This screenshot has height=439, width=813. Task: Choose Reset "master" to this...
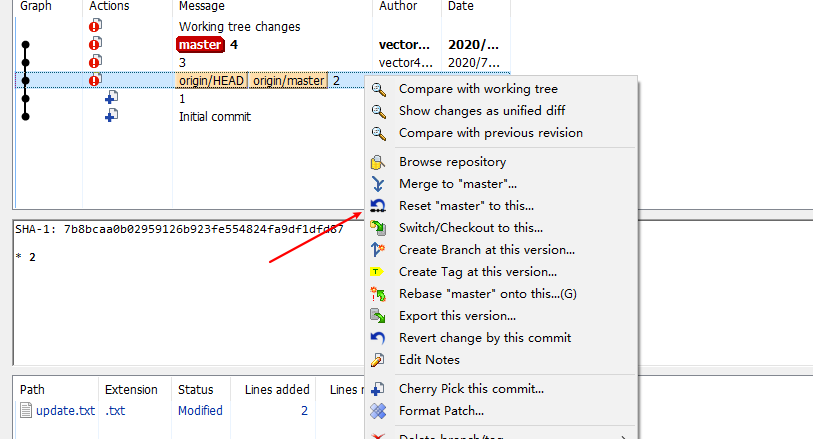pyautogui.click(x=466, y=206)
